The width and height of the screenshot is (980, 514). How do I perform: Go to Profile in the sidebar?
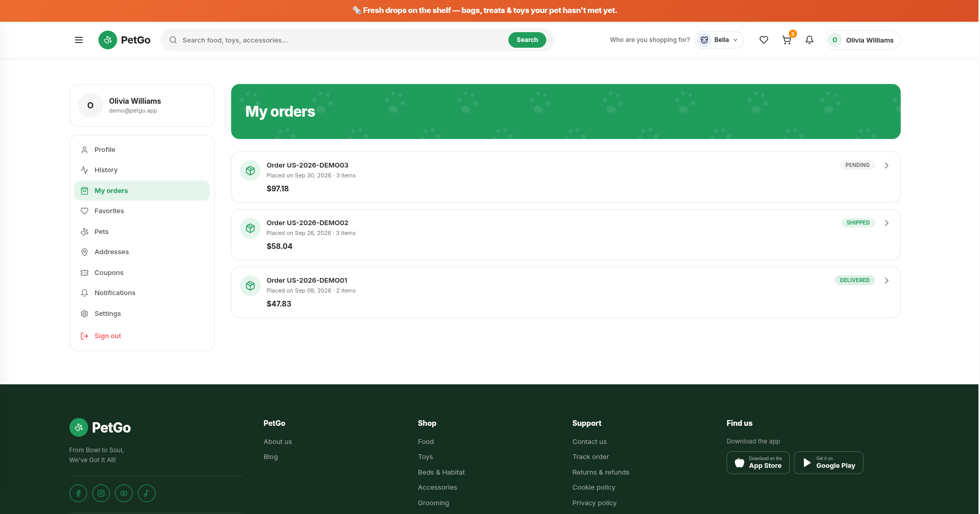coord(142,150)
